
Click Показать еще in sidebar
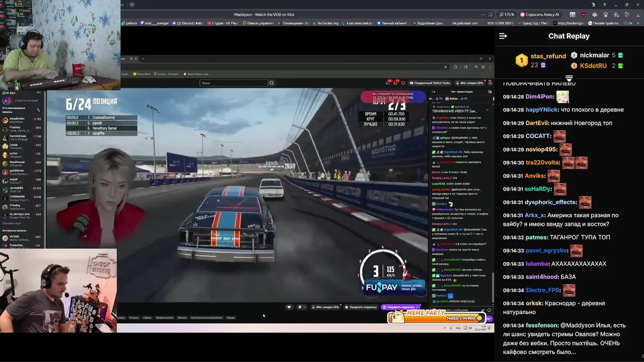12,223
